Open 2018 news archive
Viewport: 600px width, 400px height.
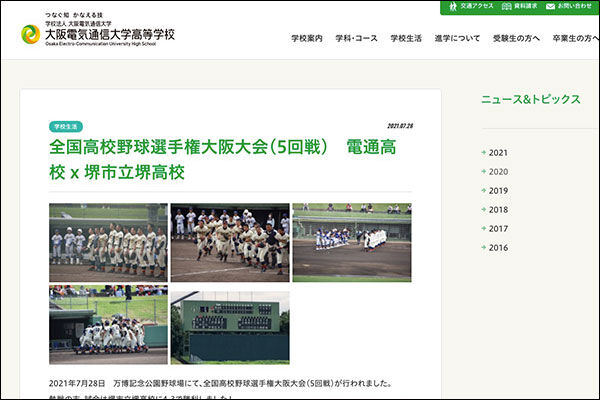pyautogui.click(x=498, y=210)
